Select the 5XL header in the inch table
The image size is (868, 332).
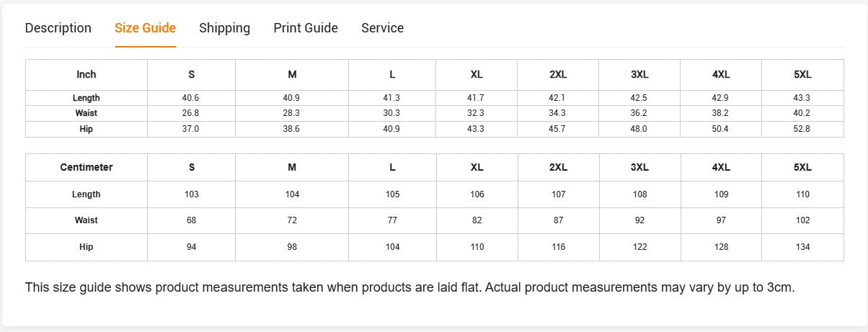802,74
